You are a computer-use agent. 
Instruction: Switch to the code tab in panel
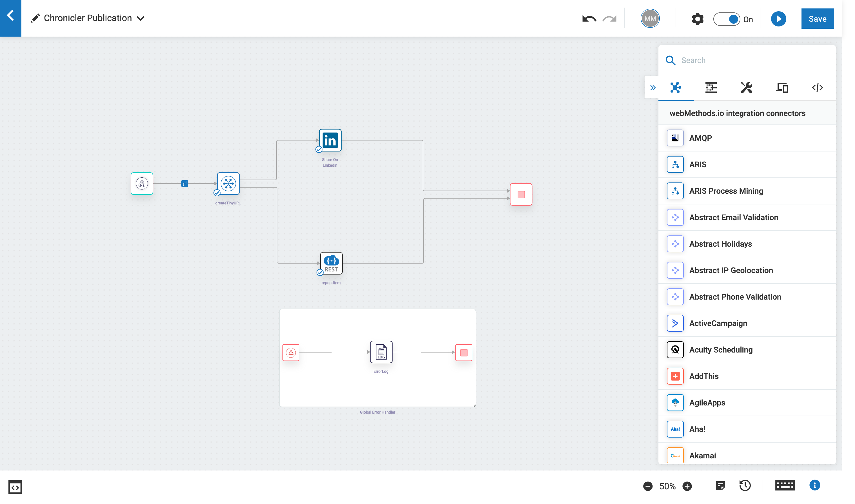[x=817, y=88]
